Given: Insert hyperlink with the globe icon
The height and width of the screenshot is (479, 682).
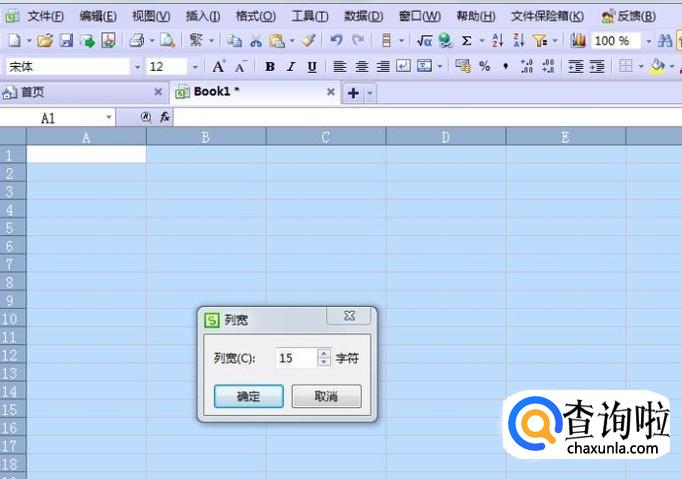Looking at the screenshot, I should tap(445, 41).
